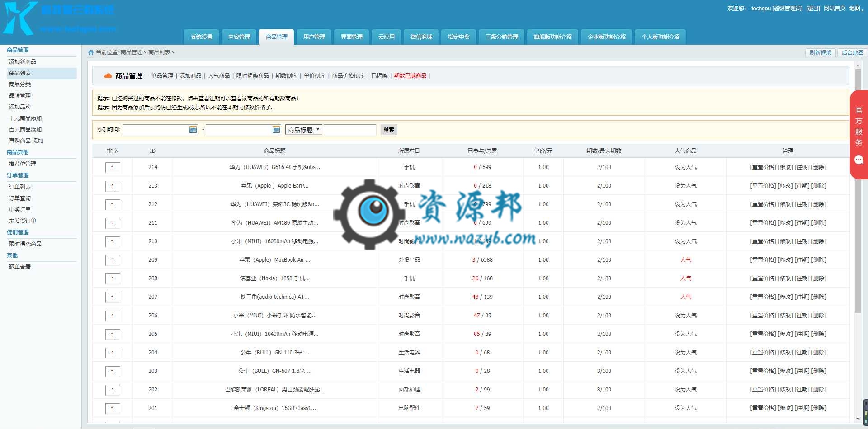Sort by 期数倒序 link
Viewport: 868px width, 429px height.
click(286, 76)
